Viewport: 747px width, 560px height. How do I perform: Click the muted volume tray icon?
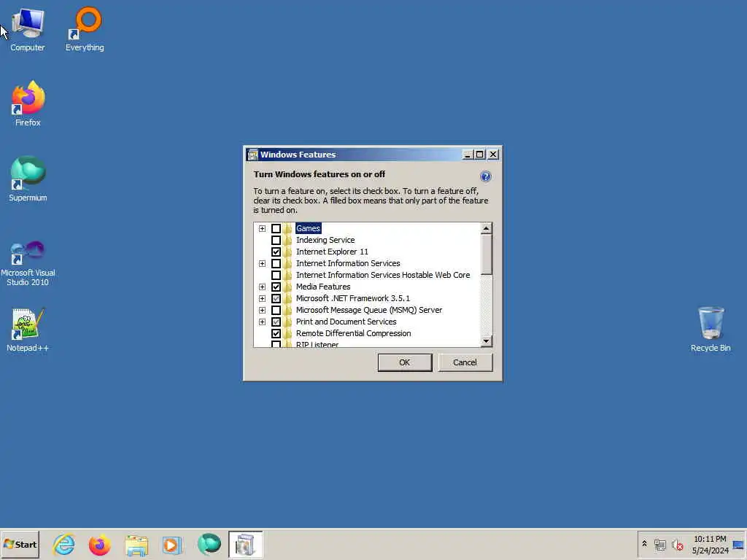(677, 544)
